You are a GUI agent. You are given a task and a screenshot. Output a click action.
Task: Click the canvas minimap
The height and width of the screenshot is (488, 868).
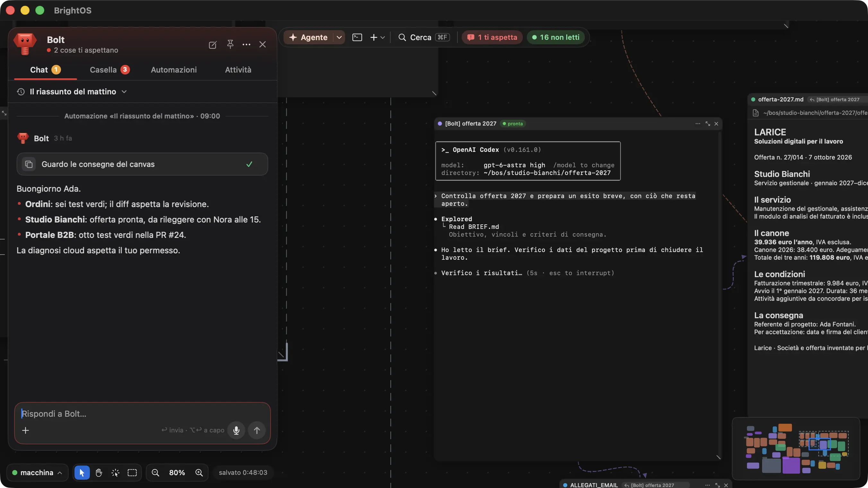[796, 449]
